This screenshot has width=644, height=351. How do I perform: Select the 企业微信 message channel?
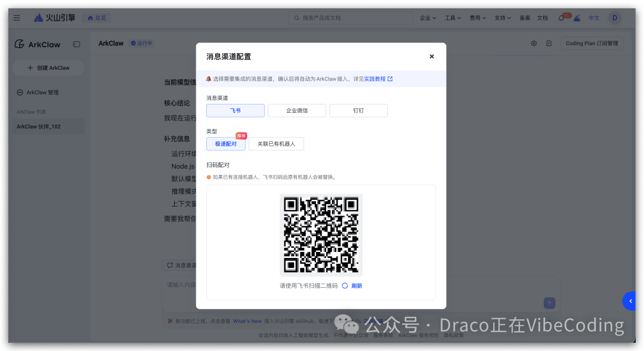pyautogui.click(x=296, y=110)
